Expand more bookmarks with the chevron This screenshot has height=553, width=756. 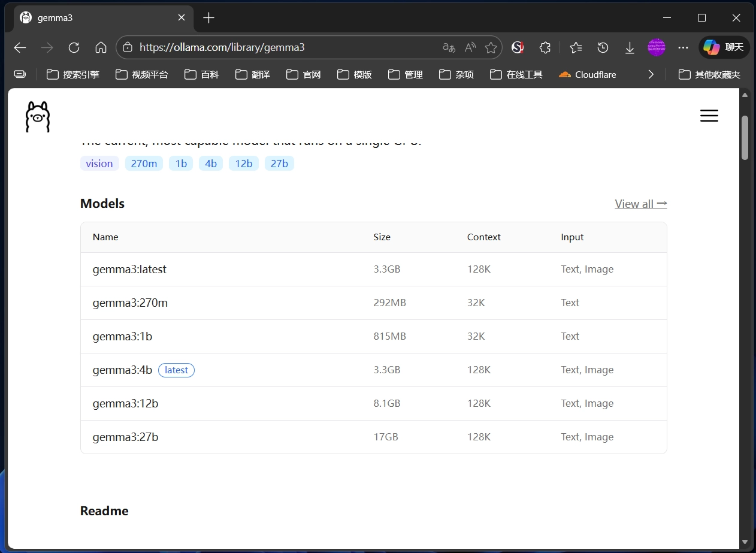[x=651, y=74]
